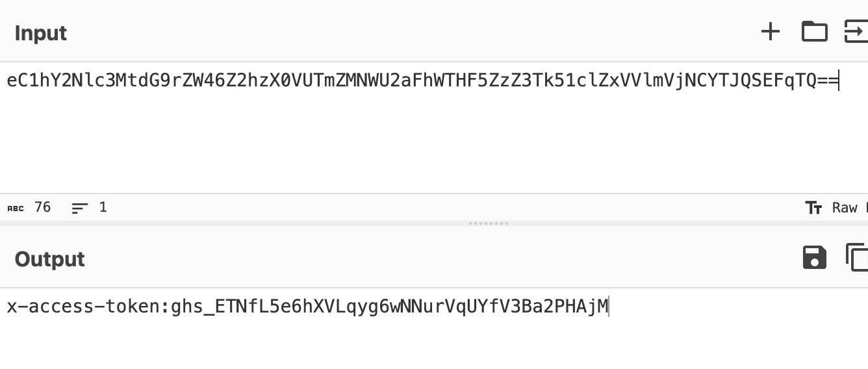The width and height of the screenshot is (868, 369).
Task: Open file as input icon
Action: 856,31
